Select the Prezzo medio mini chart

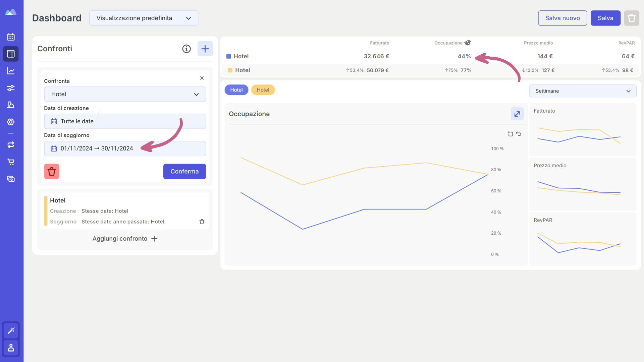point(583,184)
